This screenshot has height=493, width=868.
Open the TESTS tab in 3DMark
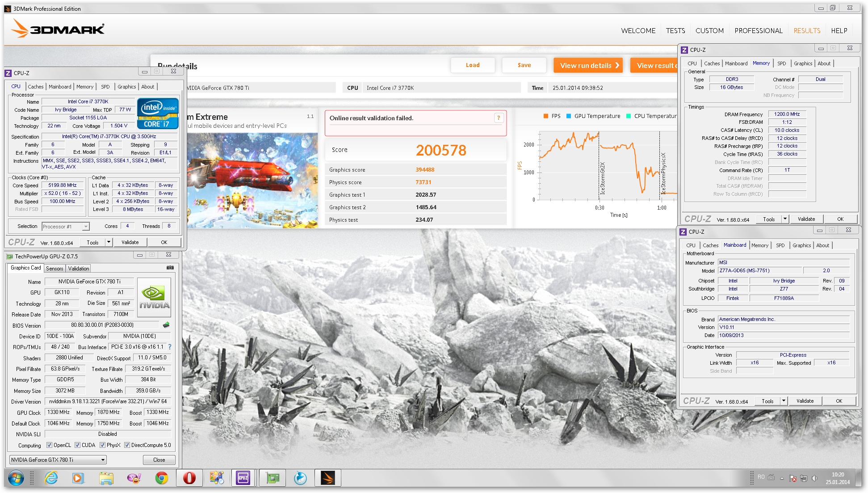click(x=675, y=31)
